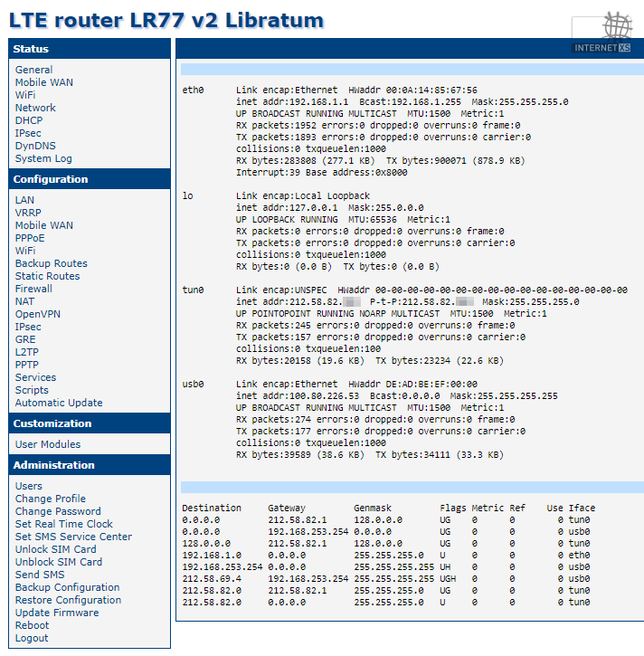
Task: Click inet addr:192.168.1.1 text
Action: [292, 101]
